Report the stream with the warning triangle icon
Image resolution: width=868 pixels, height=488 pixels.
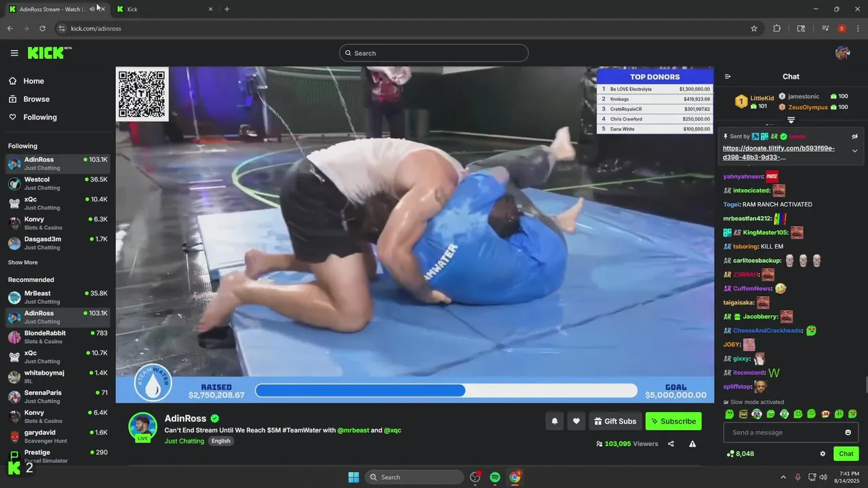tap(692, 444)
